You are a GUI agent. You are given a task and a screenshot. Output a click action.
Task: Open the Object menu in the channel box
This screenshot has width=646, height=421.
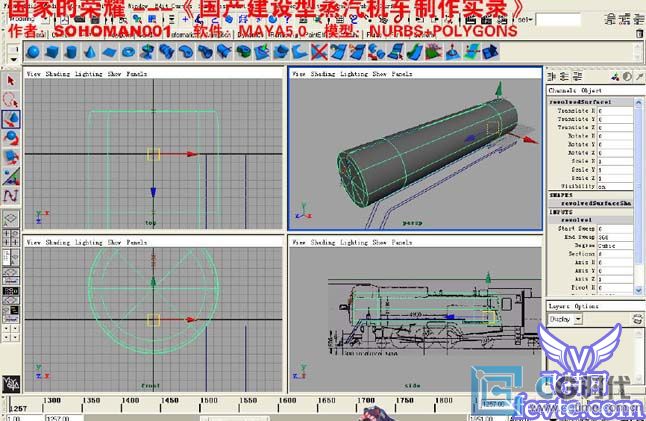click(592, 90)
